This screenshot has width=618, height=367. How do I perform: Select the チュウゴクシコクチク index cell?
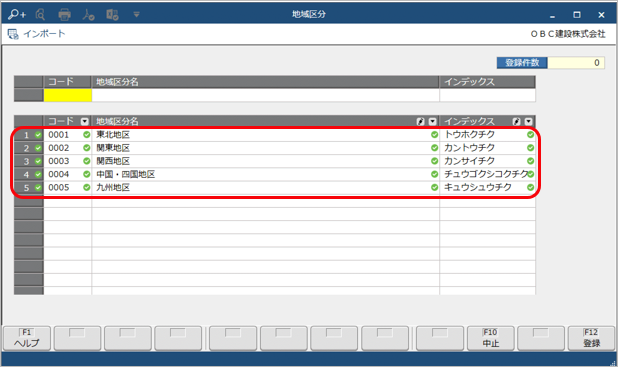coord(488,174)
